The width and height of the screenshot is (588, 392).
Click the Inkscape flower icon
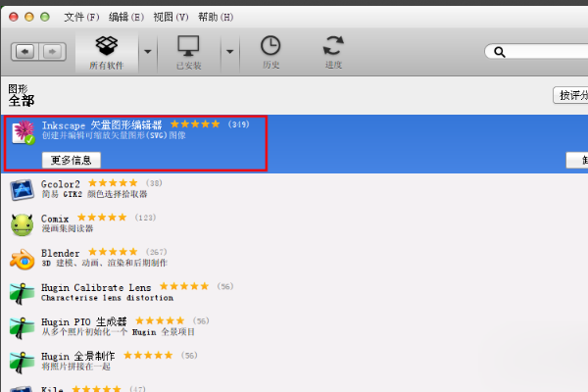[x=24, y=132]
